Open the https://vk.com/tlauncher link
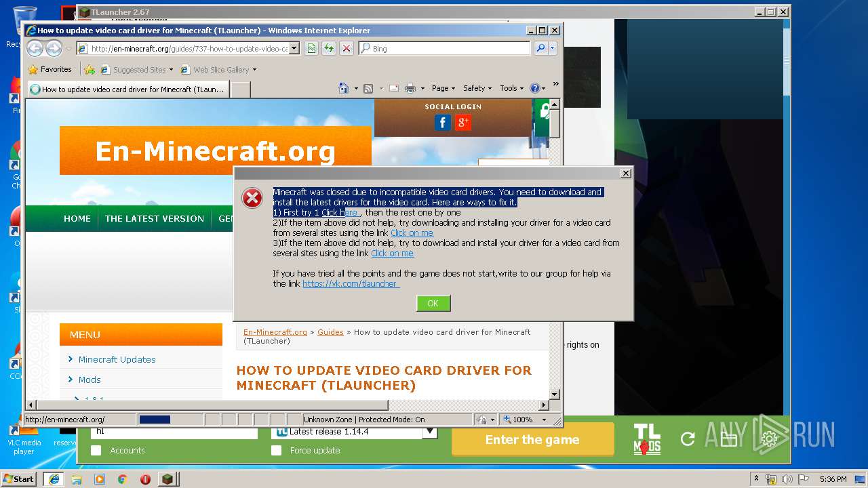This screenshot has width=868, height=488. click(351, 283)
